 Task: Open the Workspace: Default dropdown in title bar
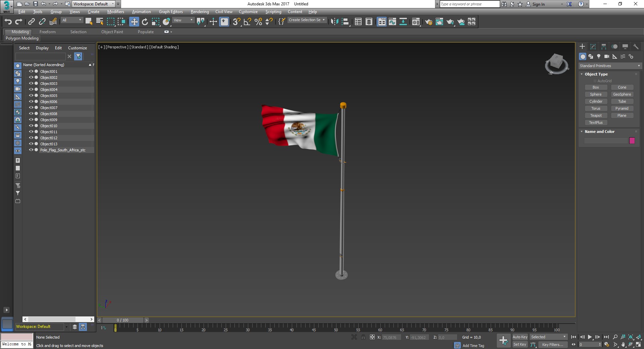coord(94,4)
